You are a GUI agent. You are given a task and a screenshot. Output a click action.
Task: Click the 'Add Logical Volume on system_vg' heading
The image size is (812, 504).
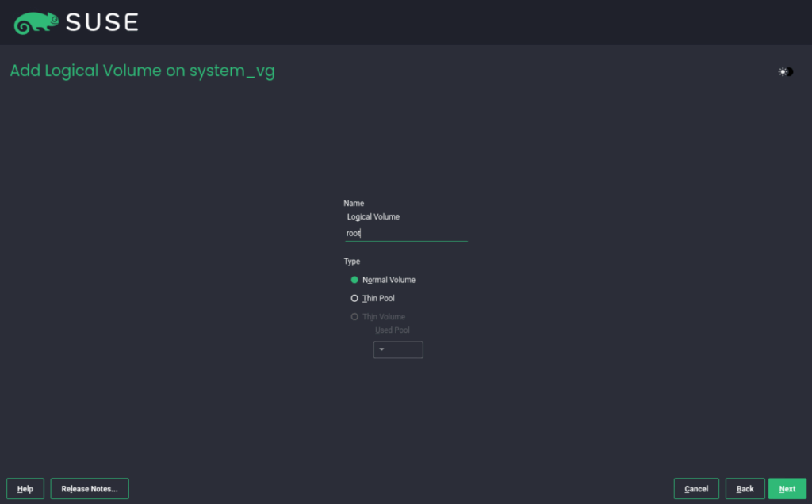coord(143,71)
